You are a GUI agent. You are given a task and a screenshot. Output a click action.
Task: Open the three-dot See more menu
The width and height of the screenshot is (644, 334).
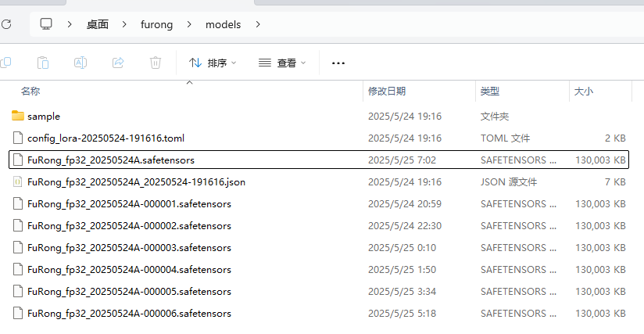pyautogui.click(x=338, y=63)
